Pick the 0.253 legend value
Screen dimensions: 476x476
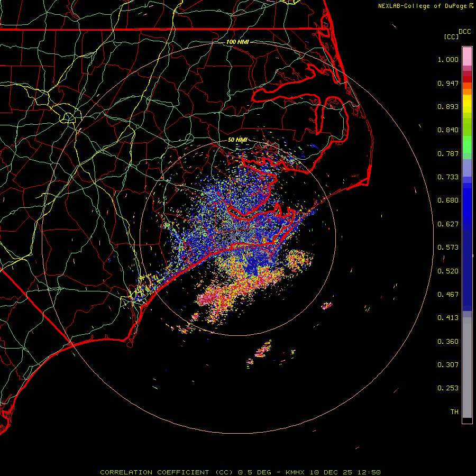coord(448,388)
